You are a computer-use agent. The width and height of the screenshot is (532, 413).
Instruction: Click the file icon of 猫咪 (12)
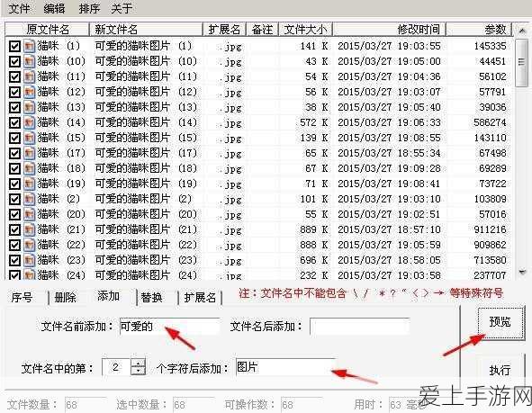click(x=30, y=92)
